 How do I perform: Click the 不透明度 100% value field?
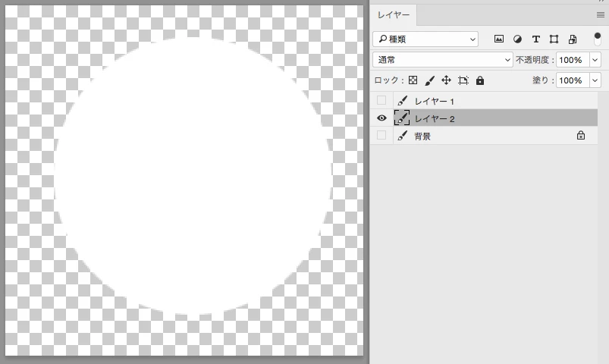[573, 60]
